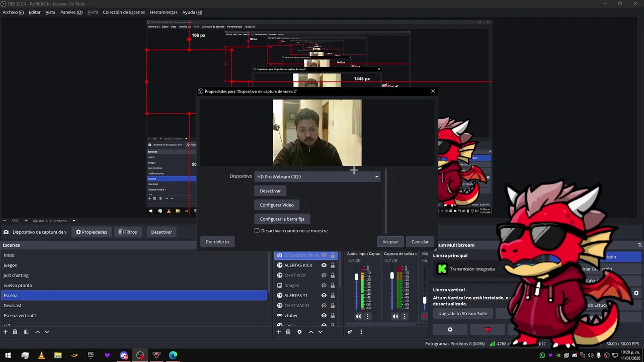Adjust Audio Input Capture volume slider
The width and height of the screenshot is (644, 362).
tap(357, 278)
